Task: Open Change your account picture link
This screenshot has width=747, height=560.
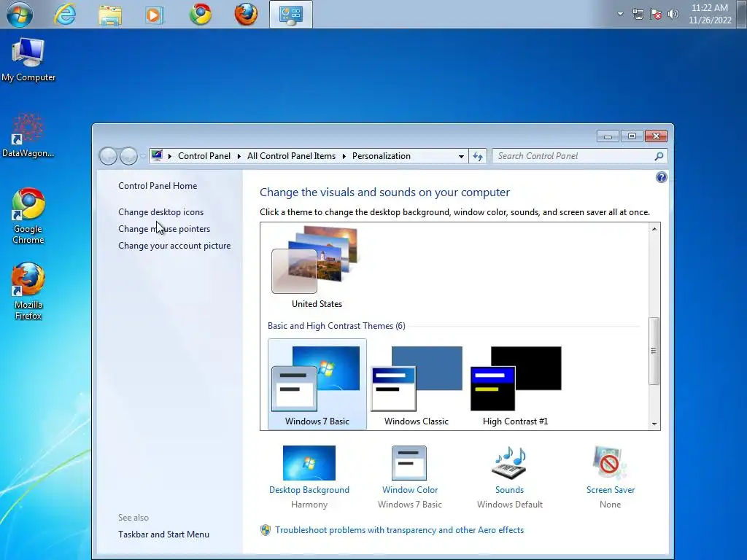Action: [x=174, y=246]
